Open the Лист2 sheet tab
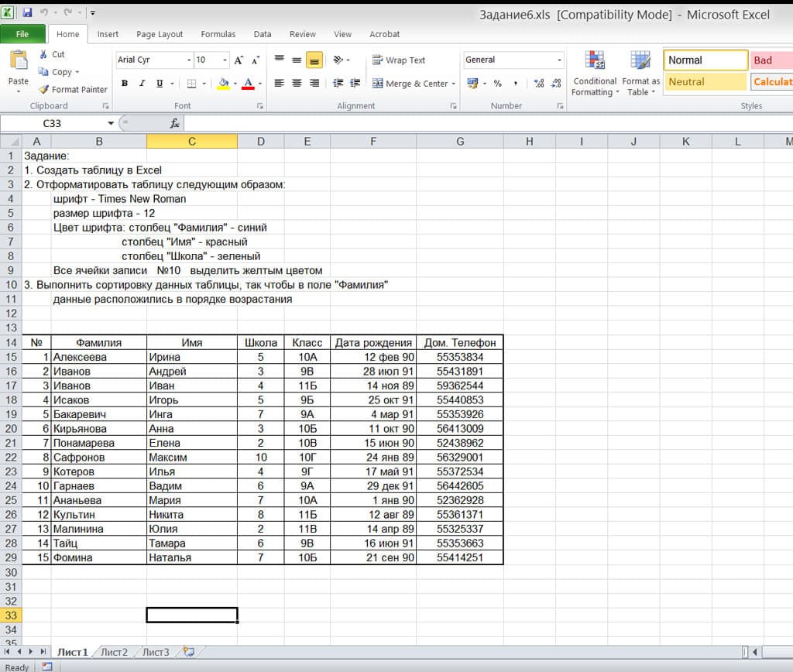The height and width of the screenshot is (672, 793). [x=114, y=652]
